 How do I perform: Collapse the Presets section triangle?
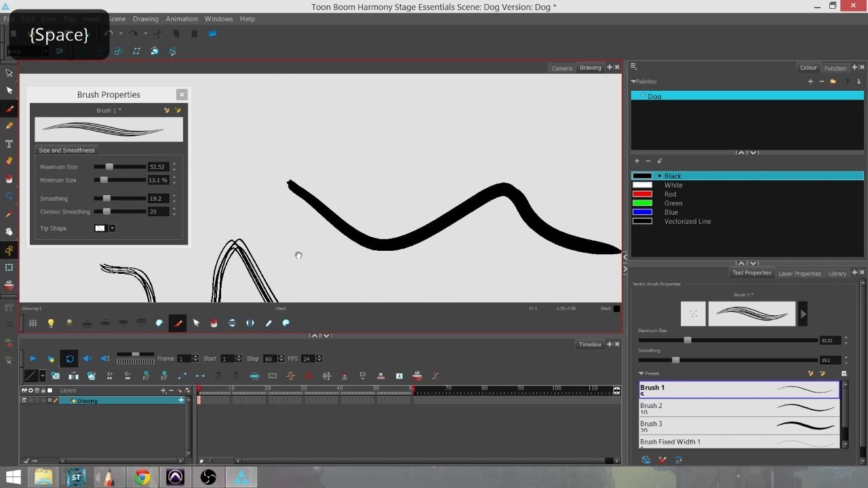642,373
